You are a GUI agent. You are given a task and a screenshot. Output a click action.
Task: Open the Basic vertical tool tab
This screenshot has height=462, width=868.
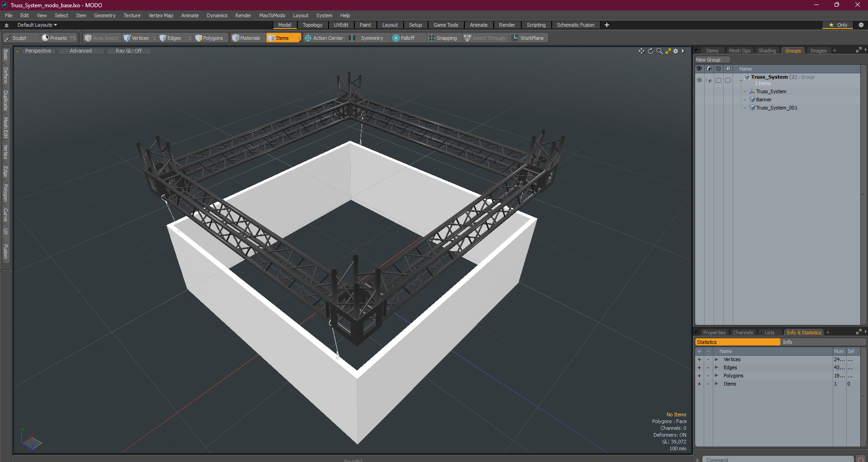click(x=5, y=55)
